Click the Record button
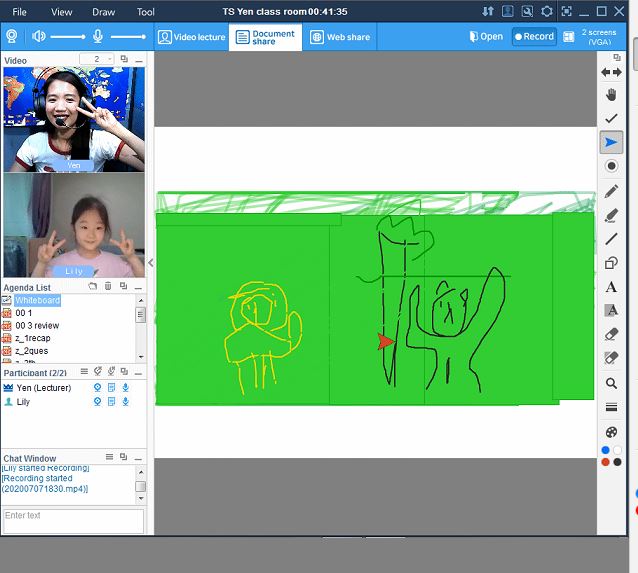 tap(534, 37)
